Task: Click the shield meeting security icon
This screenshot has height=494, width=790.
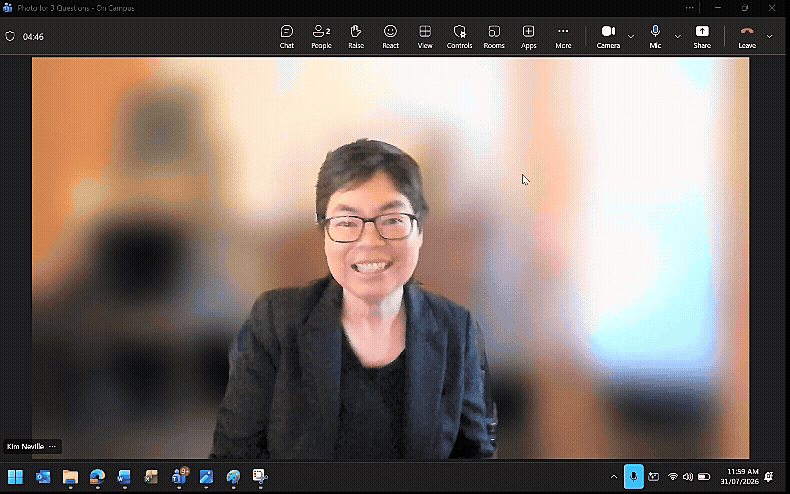Action: [10, 36]
